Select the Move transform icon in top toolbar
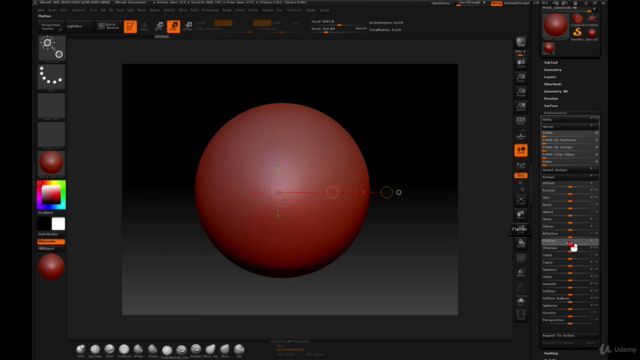Viewport: 640px width, 360px height. [159, 27]
